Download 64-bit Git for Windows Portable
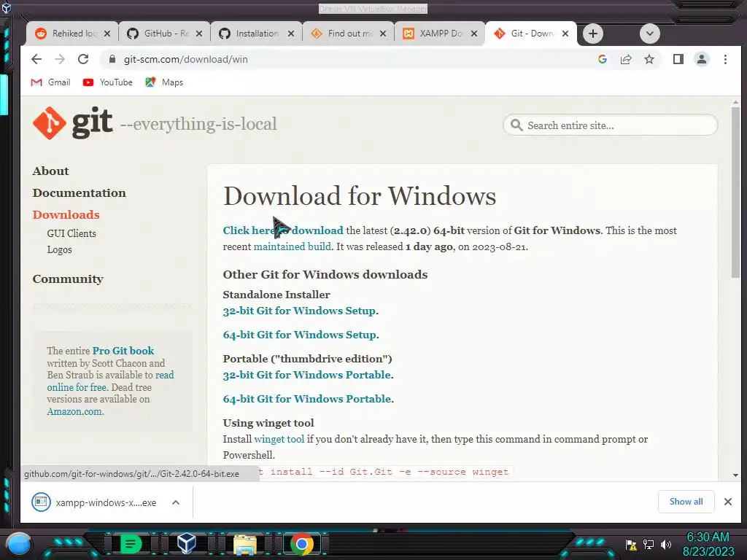747x560 pixels. (x=307, y=399)
